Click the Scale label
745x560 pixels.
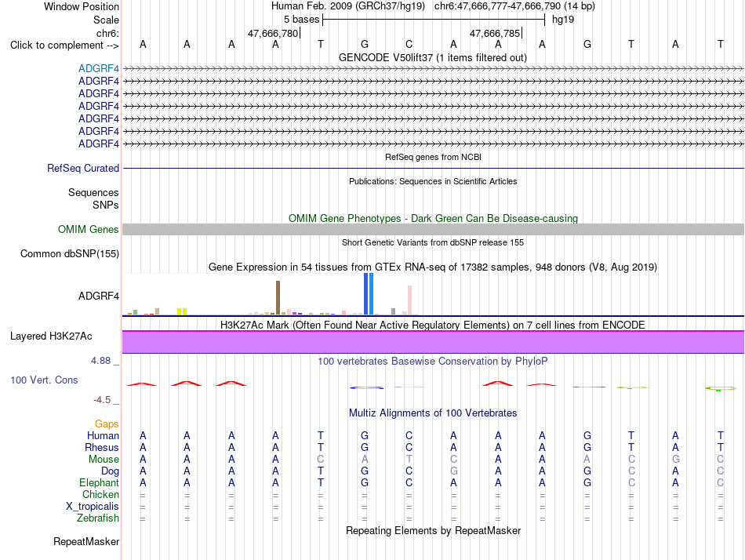coord(106,20)
